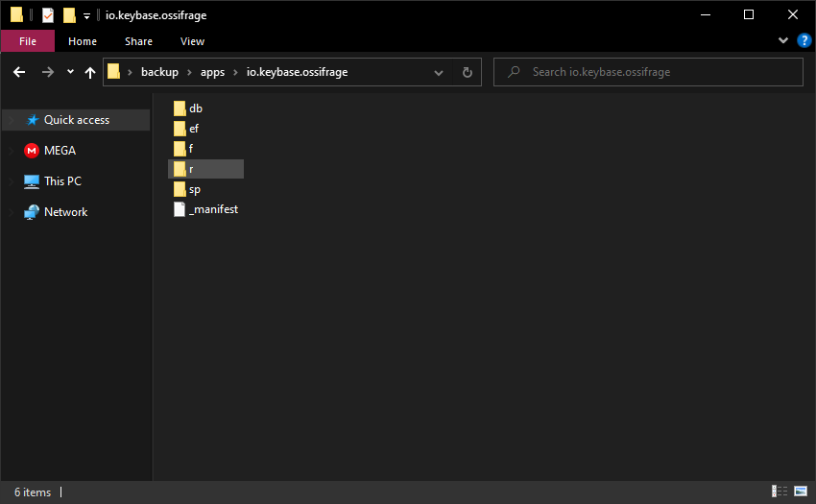The image size is (816, 504).
Task: Expand the address bar history dropdown
Action: pyautogui.click(x=439, y=72)
